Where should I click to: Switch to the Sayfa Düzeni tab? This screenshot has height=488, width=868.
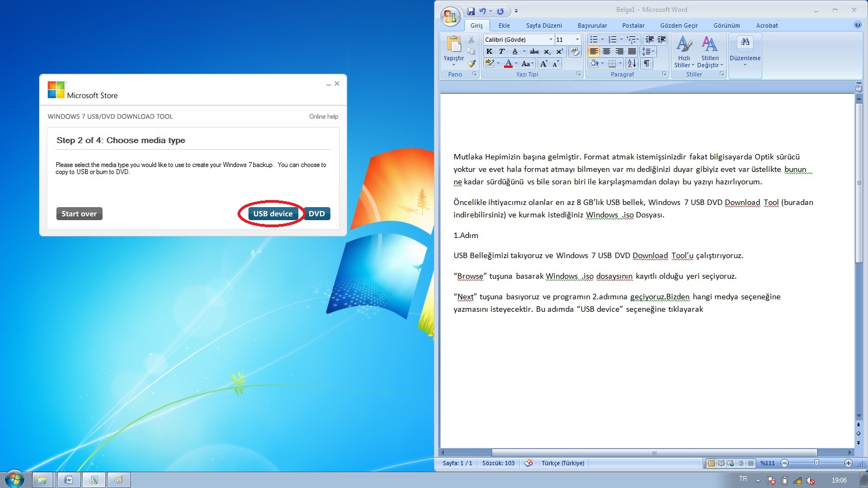tap(544, 25)
